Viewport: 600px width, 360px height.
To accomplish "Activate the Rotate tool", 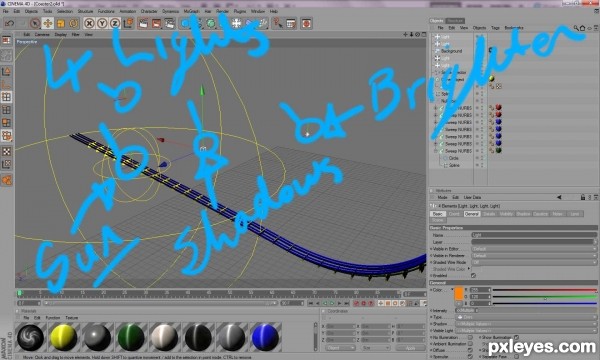I will pos(73,23).
